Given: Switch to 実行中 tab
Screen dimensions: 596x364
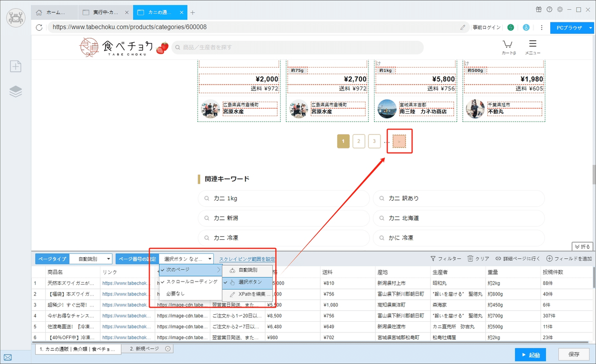Looking at the screenshot, I should tap(105, 12).
